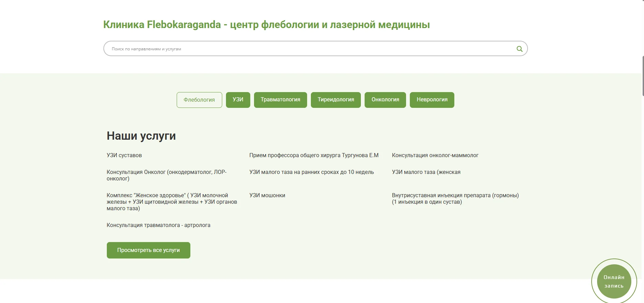
Task: Open Прием профессора общего хирурга Тургунова
Action: [314, 155]
